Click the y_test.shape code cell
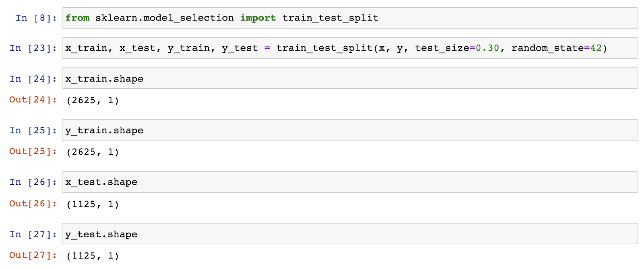 [349, 234]
